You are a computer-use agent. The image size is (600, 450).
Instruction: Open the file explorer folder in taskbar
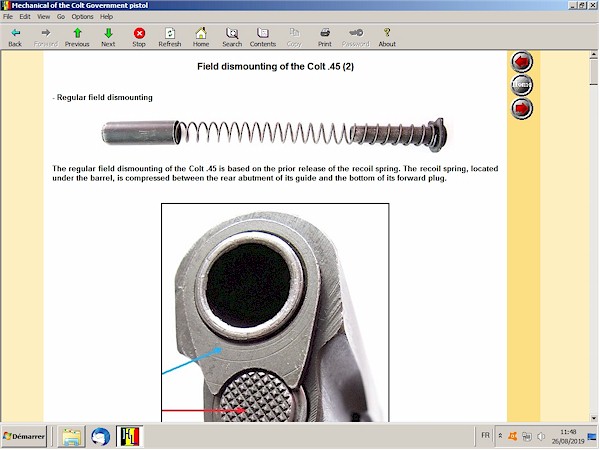coord(71,436)
